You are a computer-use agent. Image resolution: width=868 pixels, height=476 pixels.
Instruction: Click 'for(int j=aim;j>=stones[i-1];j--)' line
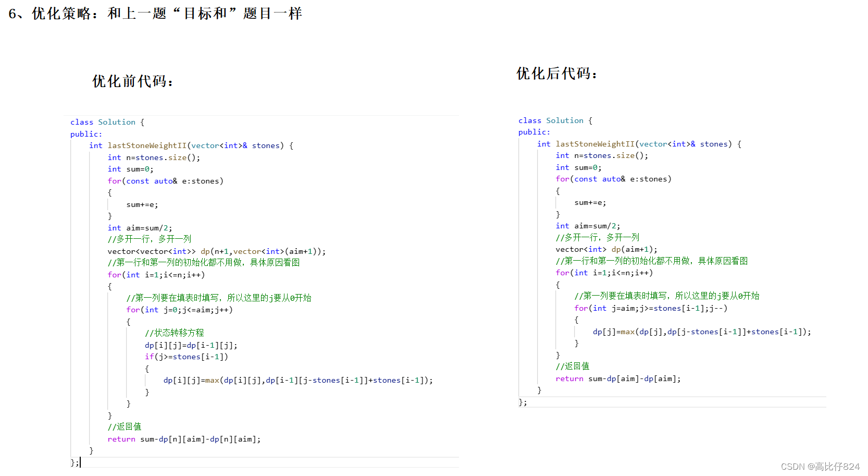(x=651, y=308)
